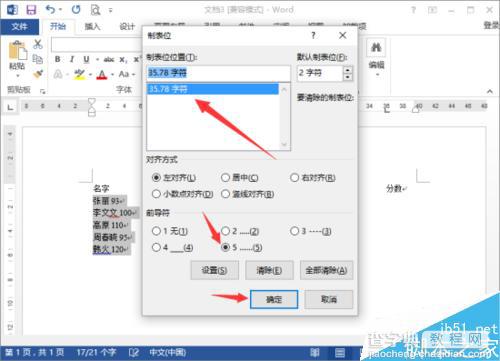Toggle Underline formatting (U)
Screen dimensions: 500x361
click(86, 59)
